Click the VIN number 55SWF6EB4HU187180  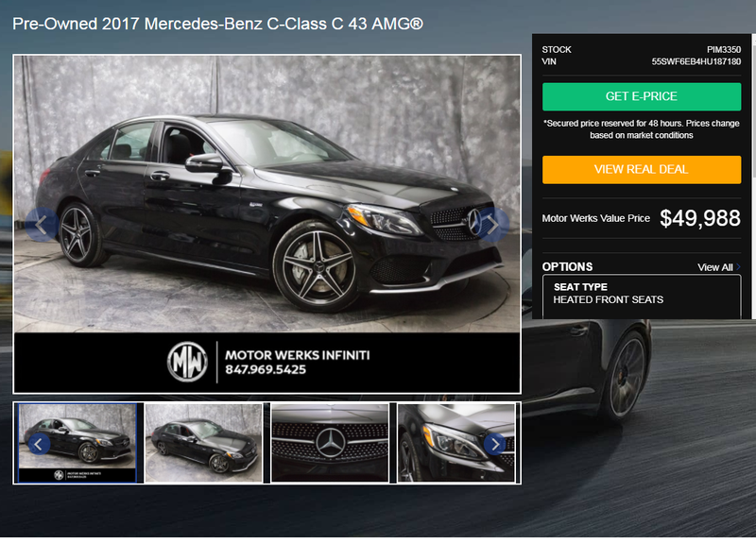pos(696,61)
